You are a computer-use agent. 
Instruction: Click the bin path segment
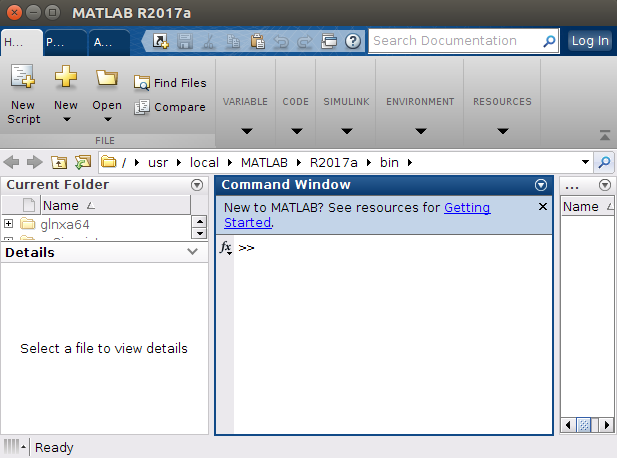click(x=389, y=163)
